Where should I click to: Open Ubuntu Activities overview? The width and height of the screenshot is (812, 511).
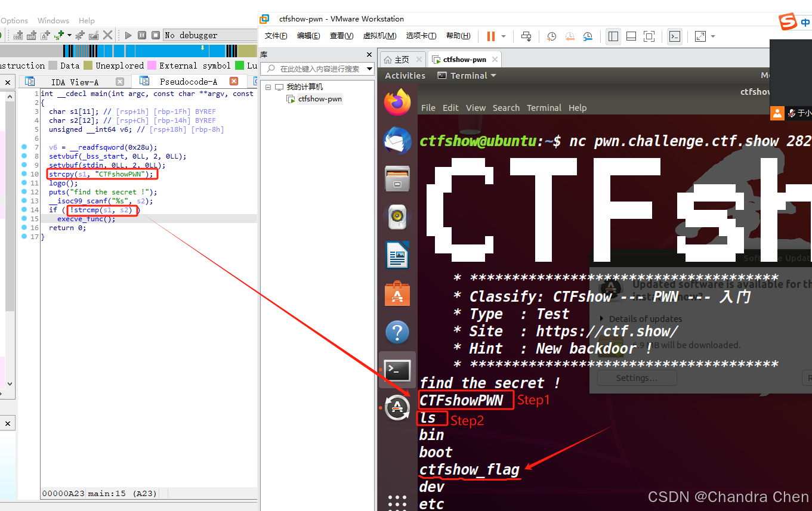click(x=405, y=76)
